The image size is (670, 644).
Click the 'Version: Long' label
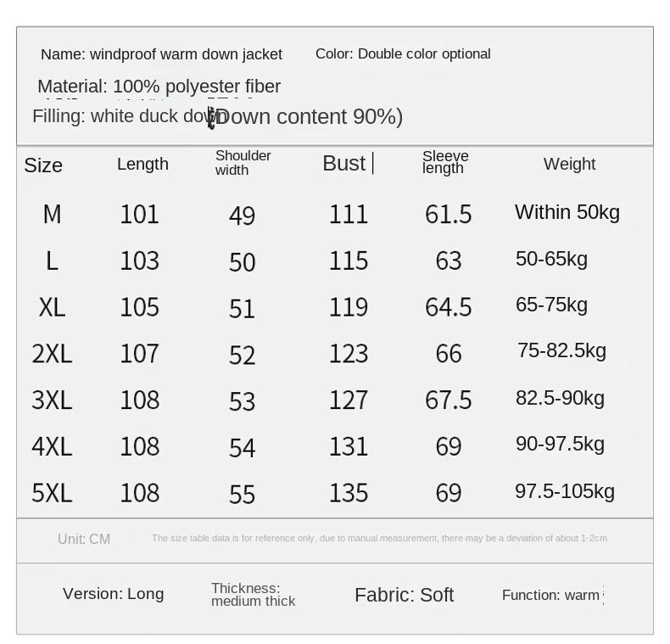click(113, 594)
